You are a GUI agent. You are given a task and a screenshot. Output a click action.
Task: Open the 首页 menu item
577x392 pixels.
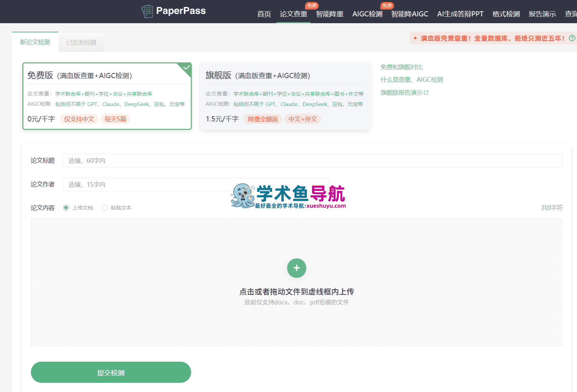[264, 14]
